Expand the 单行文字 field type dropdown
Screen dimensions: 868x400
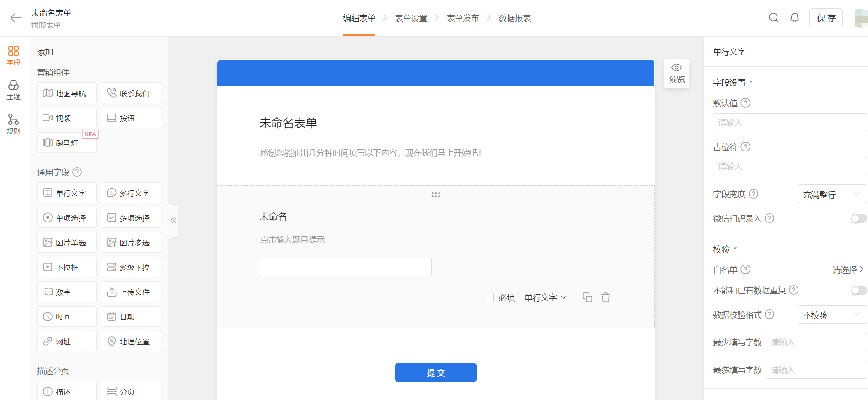point(546,297)
